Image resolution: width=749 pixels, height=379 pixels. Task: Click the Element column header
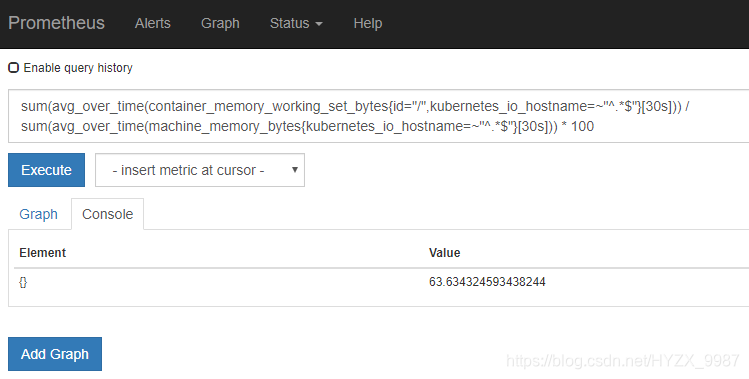pos(43,252)
